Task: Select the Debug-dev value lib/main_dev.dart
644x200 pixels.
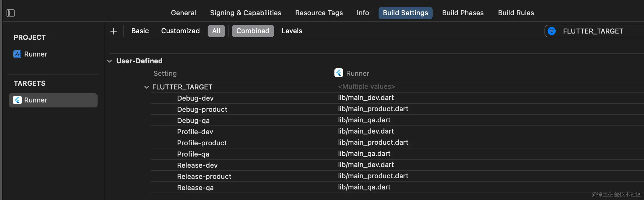Action: pos(366,98)
